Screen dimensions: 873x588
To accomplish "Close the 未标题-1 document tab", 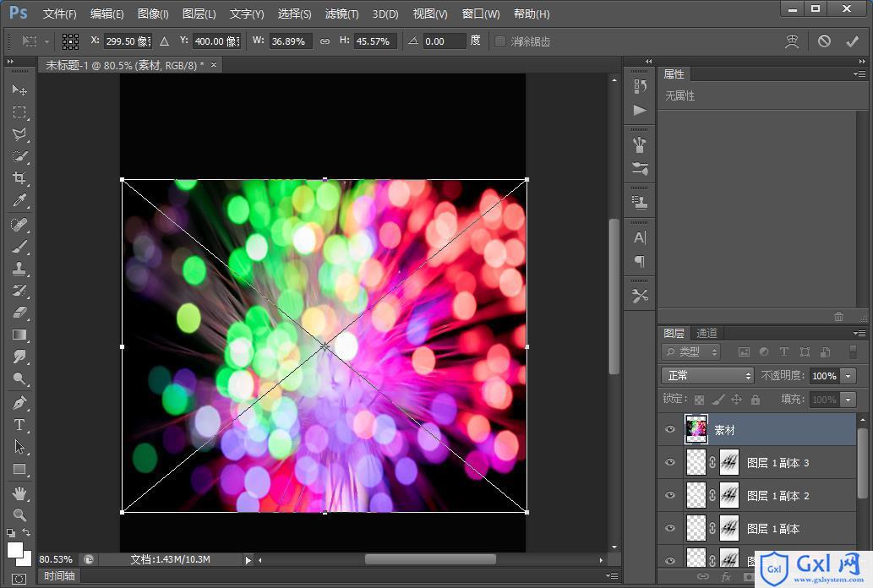I will tap(214, 65).
